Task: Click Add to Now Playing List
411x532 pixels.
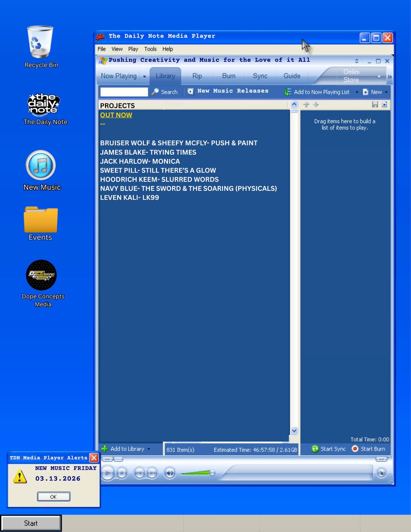Action: pyautogui.click(x=317, y=92)
